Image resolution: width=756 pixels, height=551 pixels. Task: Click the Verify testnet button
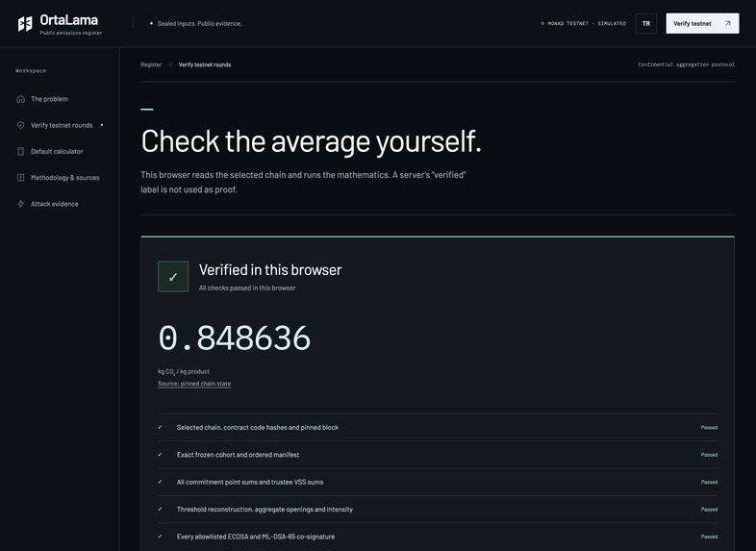[702, 23]
